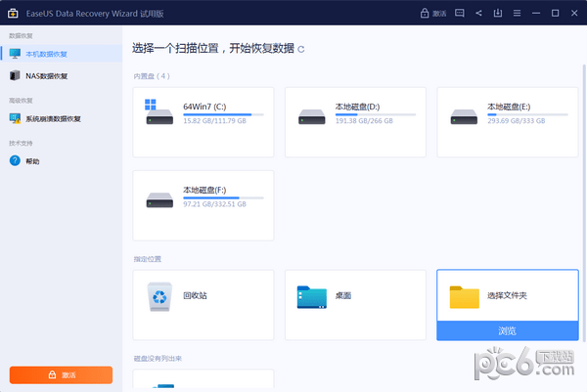This screenshot has width=587, height=392.
Task: Click the hard disk icon for E:
Action: tap(464, 116)
